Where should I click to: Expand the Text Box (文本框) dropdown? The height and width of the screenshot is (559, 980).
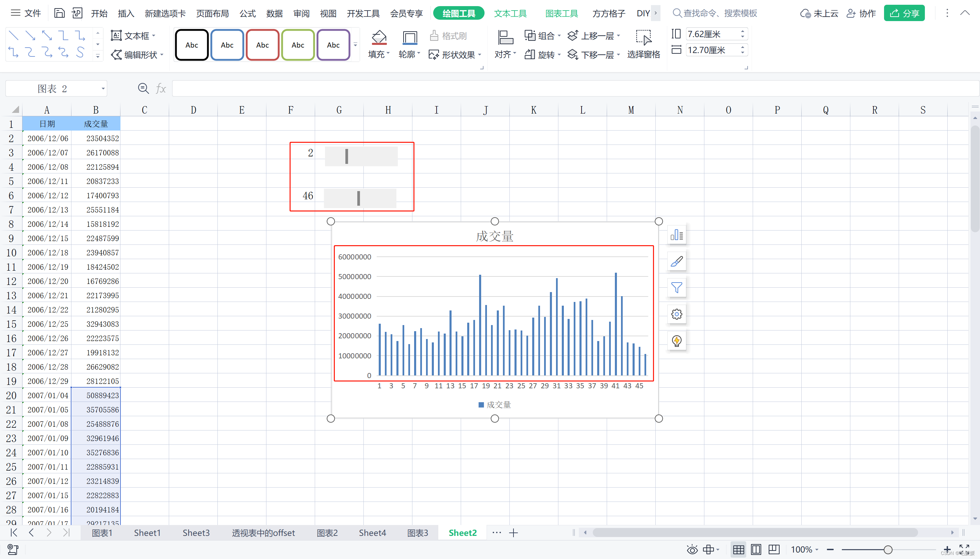click(154, 36)
